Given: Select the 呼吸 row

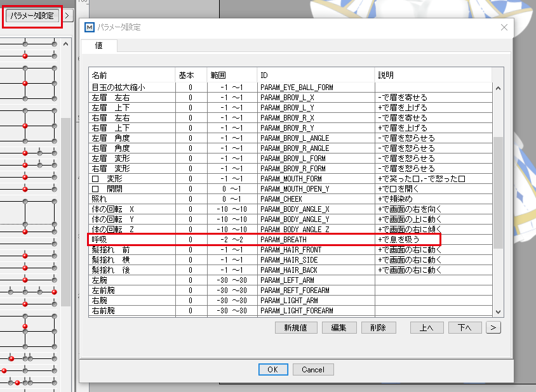Looking at the screenshot, I should [x=291, y=240].
